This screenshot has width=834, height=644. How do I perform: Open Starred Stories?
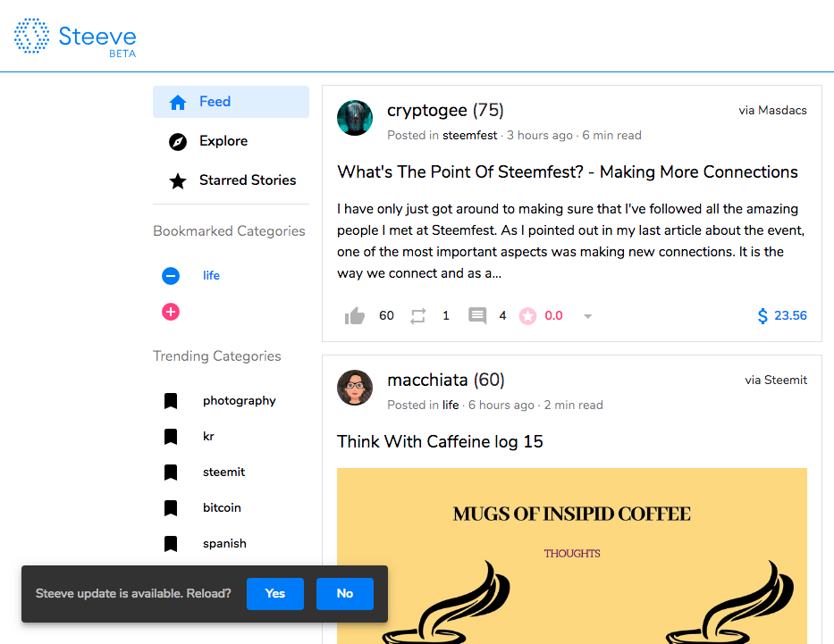pyautogui.click(x=231, y=180)
